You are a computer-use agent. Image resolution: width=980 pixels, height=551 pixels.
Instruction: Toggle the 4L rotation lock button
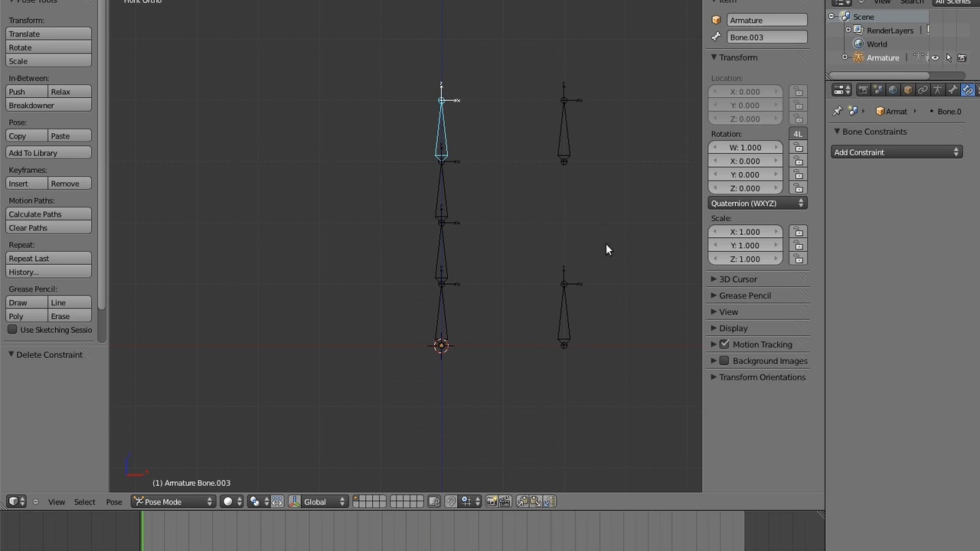click(x=798, y=134)
